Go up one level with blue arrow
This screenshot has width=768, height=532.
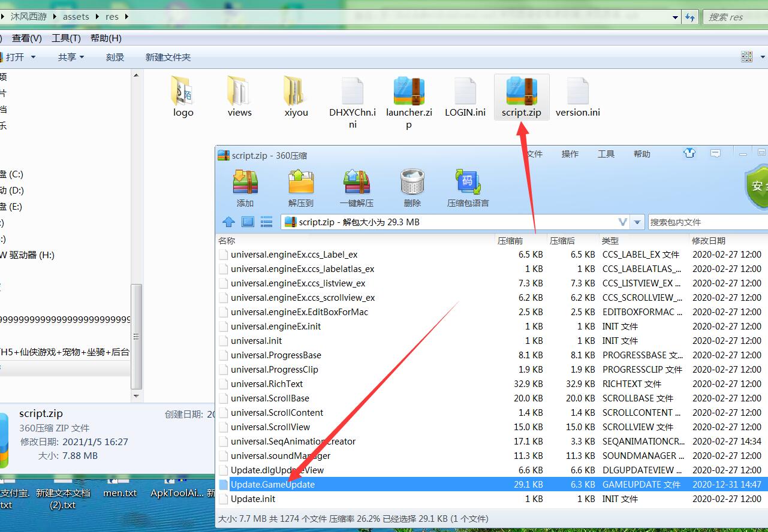228,222
